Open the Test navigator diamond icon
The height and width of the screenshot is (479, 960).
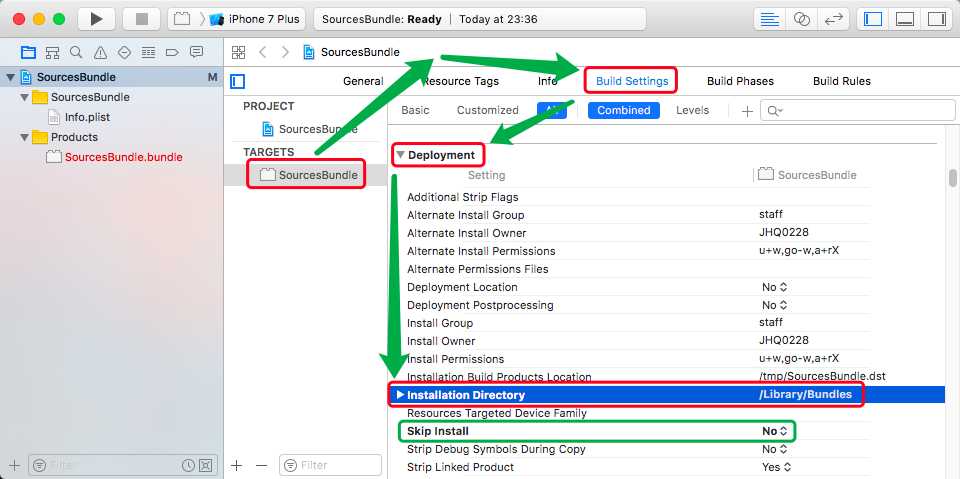(x=124, y=53)
